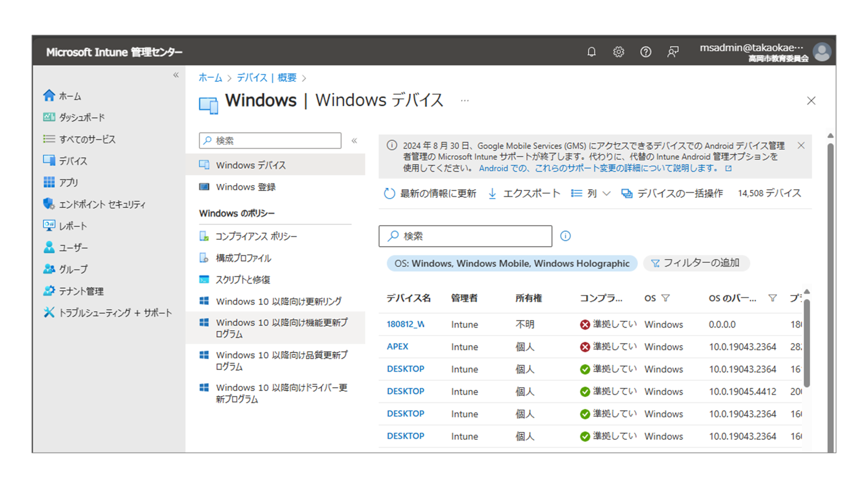868x488 pixels.
Task: Sort by デバイス名 column header
Action: point(409,298)
